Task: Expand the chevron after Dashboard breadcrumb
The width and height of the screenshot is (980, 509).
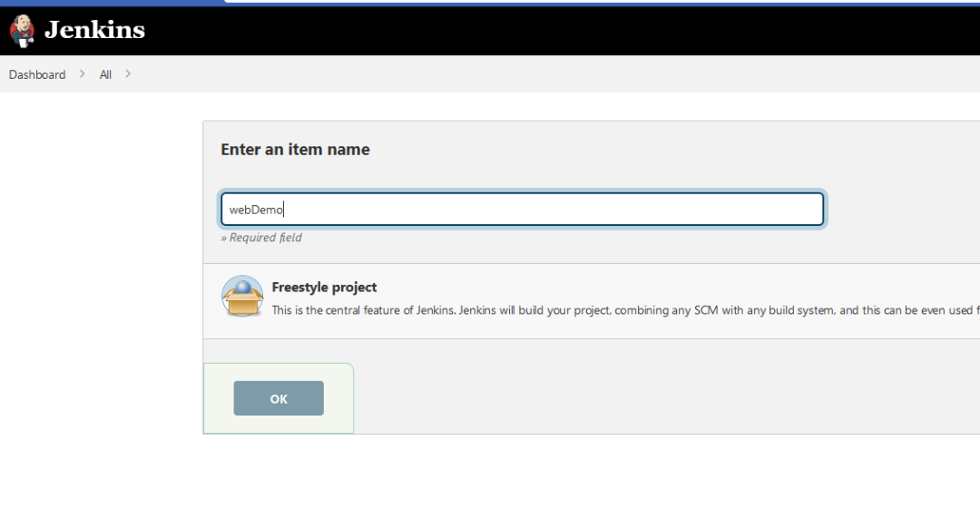Action: point(82,73)
